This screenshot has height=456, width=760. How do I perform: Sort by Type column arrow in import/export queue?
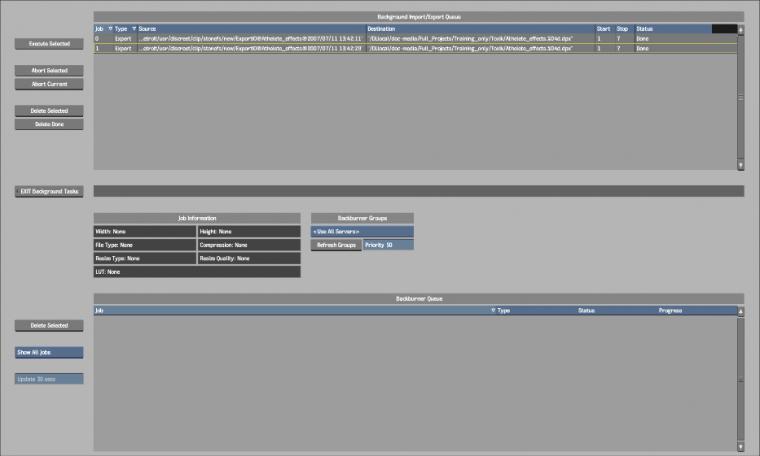[x=134, y=29]
